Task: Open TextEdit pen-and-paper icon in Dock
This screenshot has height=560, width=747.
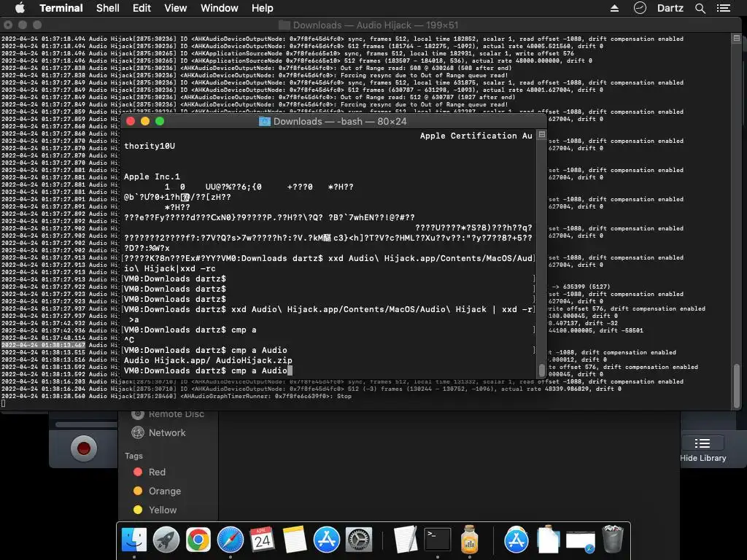Action: pyautogui.click(x=406, y=540)
